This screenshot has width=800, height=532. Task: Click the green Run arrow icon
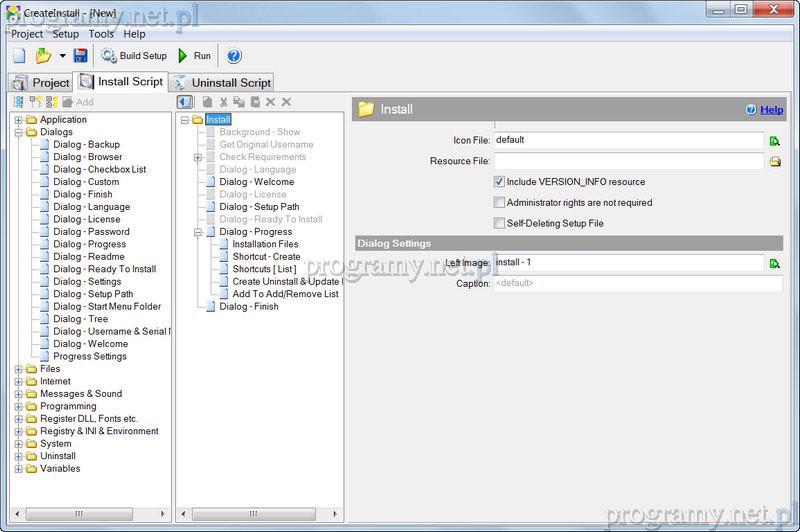pyautogui.click(x=183, y=56)
